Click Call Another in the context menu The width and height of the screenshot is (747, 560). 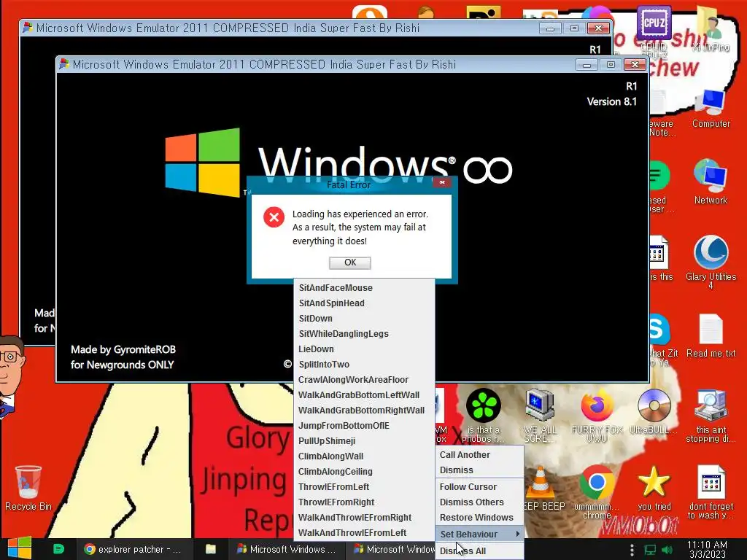point(479,455)
